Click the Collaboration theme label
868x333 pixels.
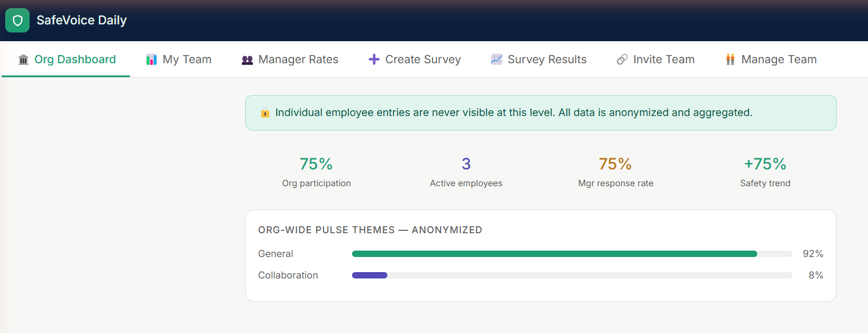pos(288,275)
